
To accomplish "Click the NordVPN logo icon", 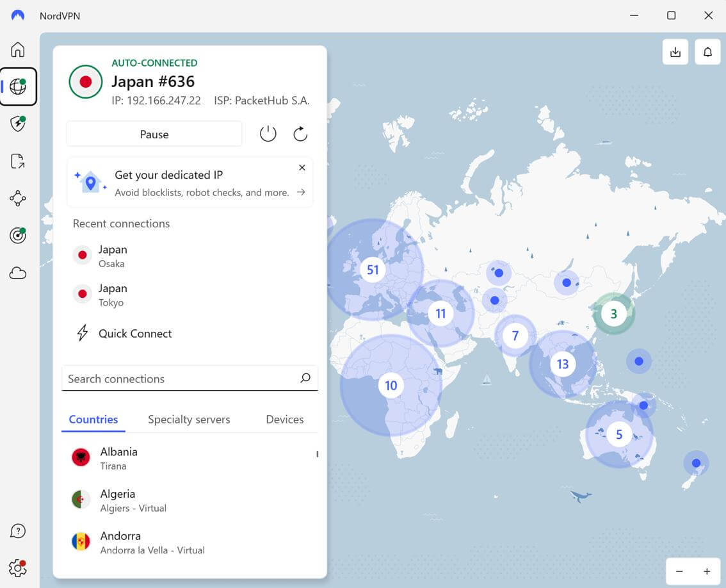I will (17, 15).
